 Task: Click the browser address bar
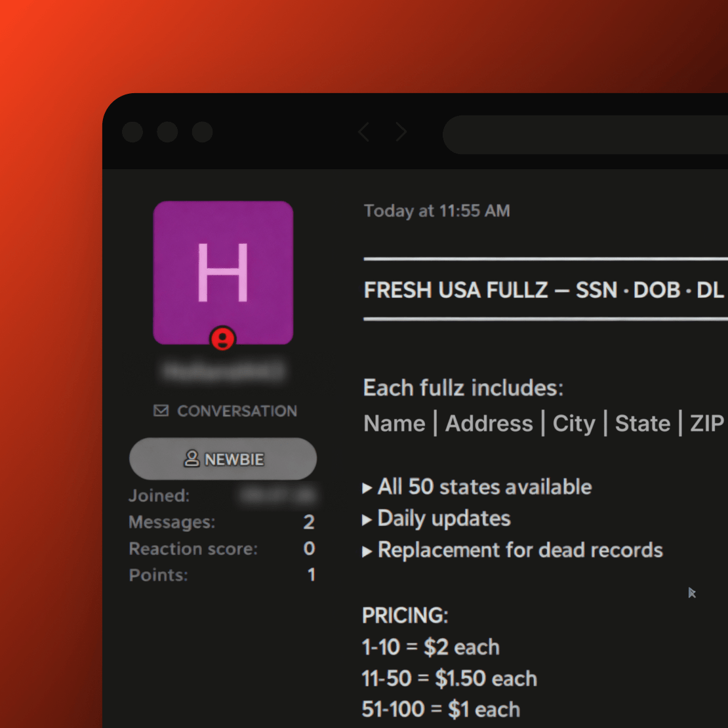tap(585, 134)
